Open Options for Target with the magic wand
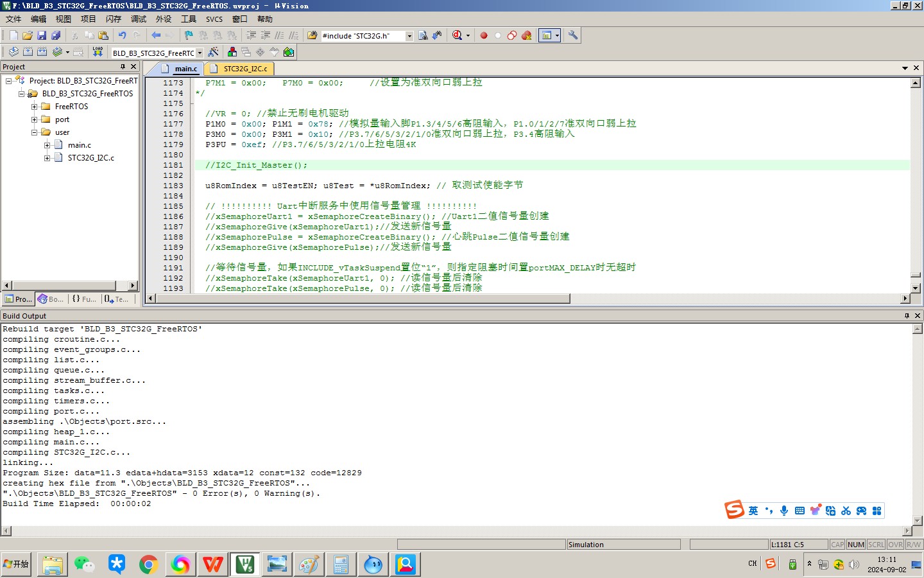Screen dimensions: 924x578 point(213,52)
